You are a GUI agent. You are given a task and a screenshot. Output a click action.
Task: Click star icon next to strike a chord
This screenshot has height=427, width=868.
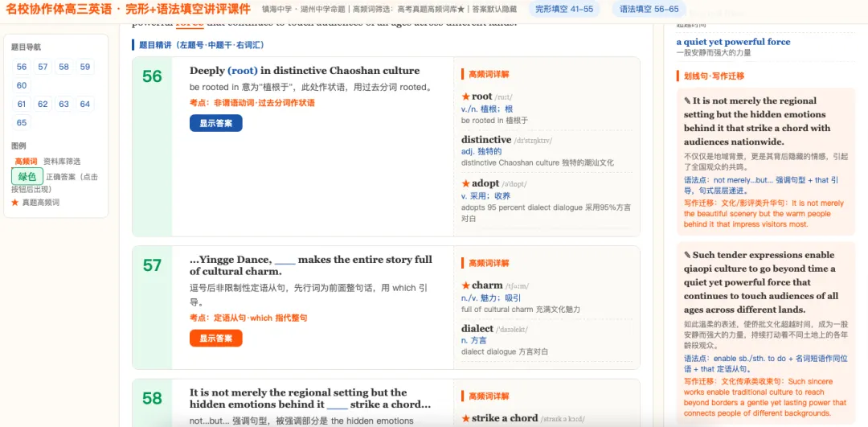tap(465, 418)
